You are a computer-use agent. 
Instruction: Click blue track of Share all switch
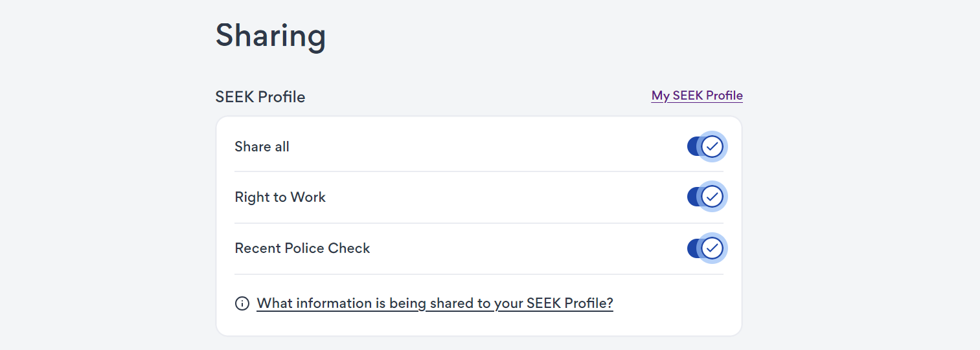tap(694, 146)
